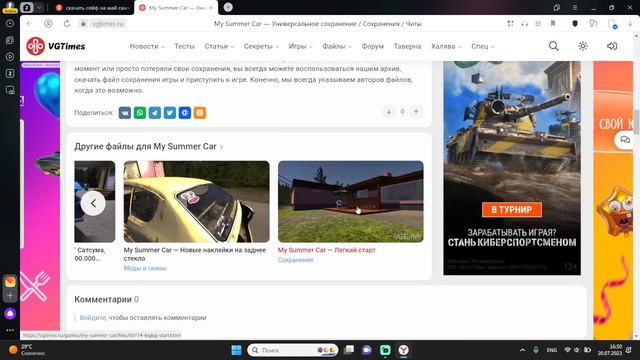Toggle light/dark theme sun icon

pos(583,46)
